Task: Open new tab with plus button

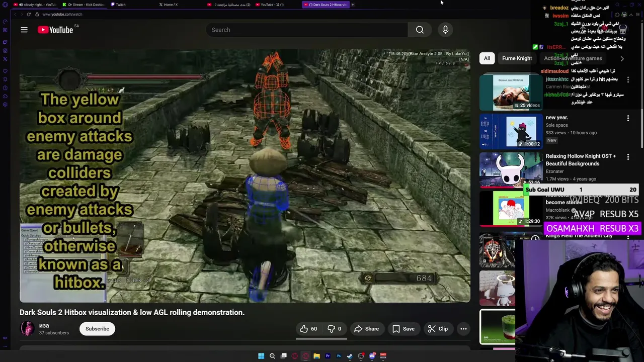Action: tap(353, 5)
